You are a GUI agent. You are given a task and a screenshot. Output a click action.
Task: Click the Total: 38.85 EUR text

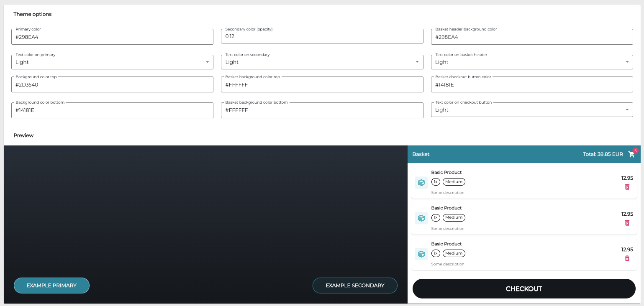(603, 154)
